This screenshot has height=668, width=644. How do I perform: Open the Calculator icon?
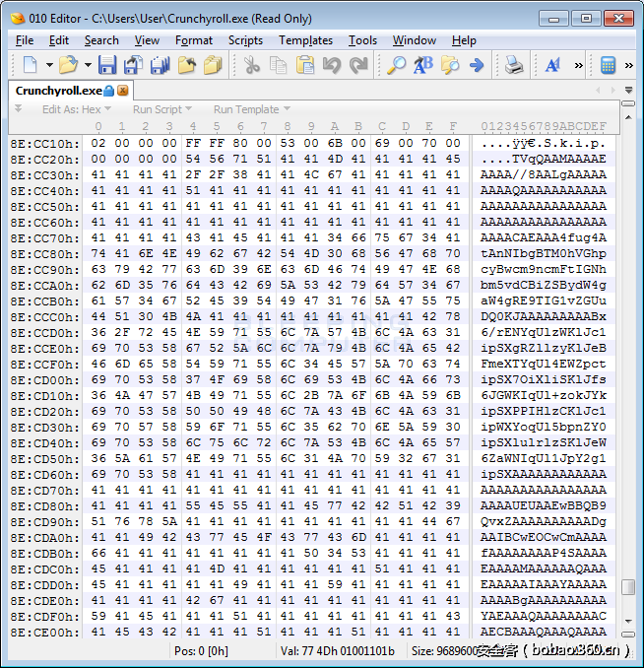(x=609, y=65)
